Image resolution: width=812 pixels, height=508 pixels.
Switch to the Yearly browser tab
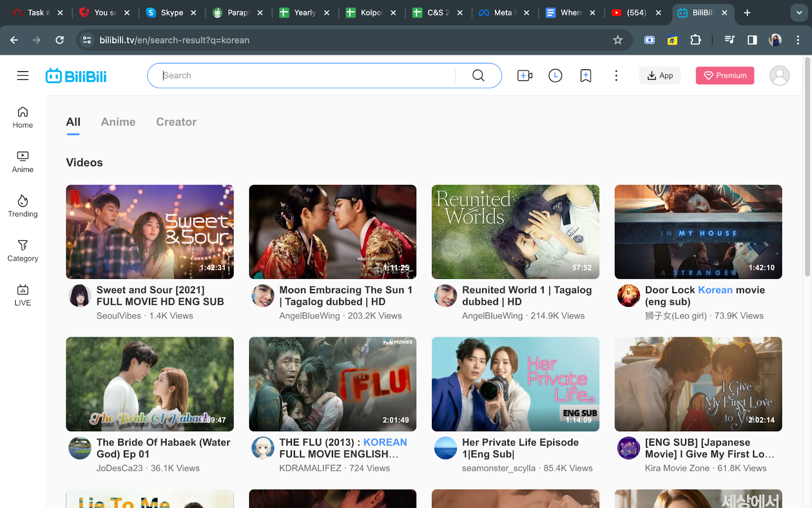304,13
